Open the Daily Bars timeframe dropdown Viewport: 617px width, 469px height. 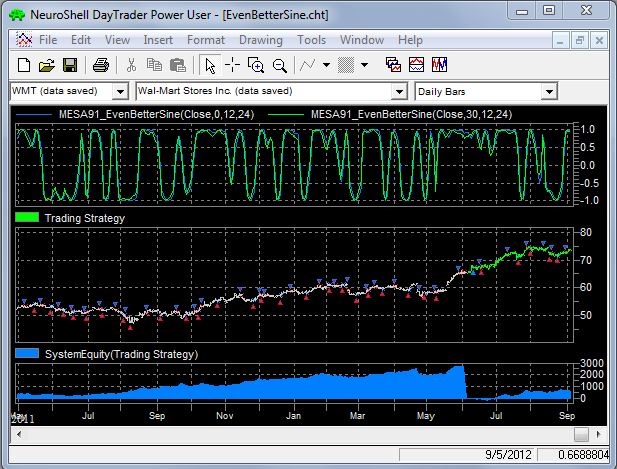tap(548, 91)
